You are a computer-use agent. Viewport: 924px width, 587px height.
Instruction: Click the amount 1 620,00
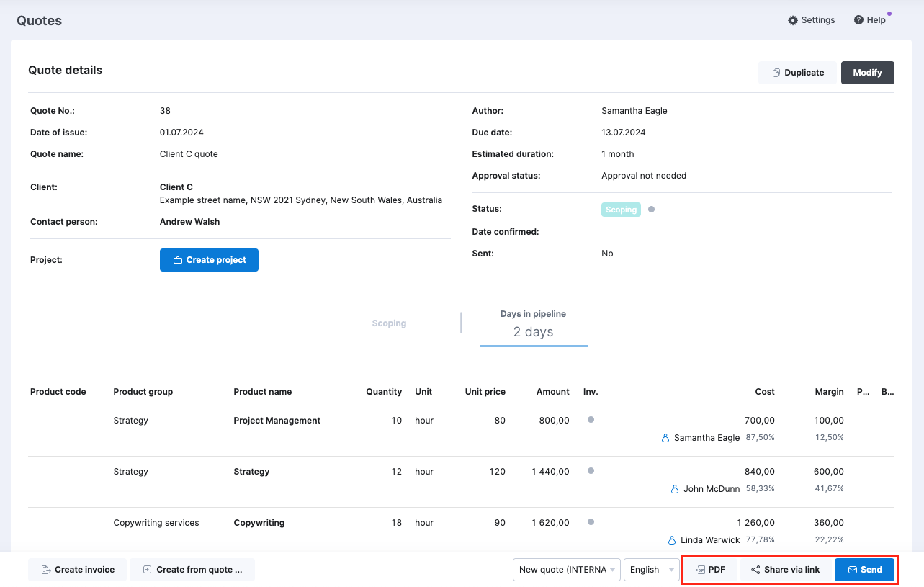(x=551, y=523)
